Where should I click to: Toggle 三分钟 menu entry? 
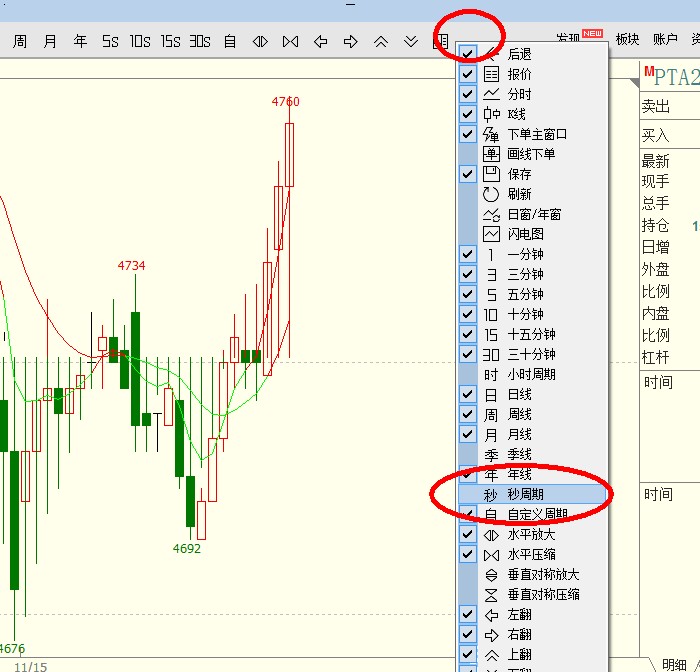[532, 274]
